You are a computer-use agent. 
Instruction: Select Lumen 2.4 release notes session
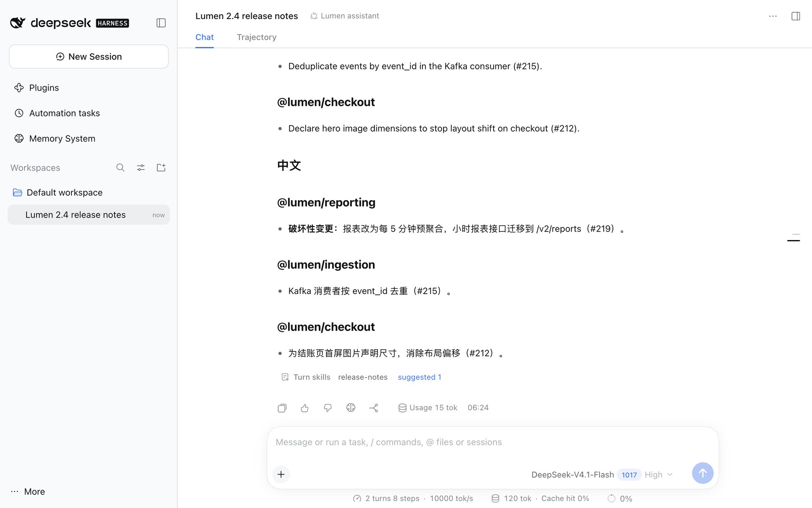pos(89,215)
